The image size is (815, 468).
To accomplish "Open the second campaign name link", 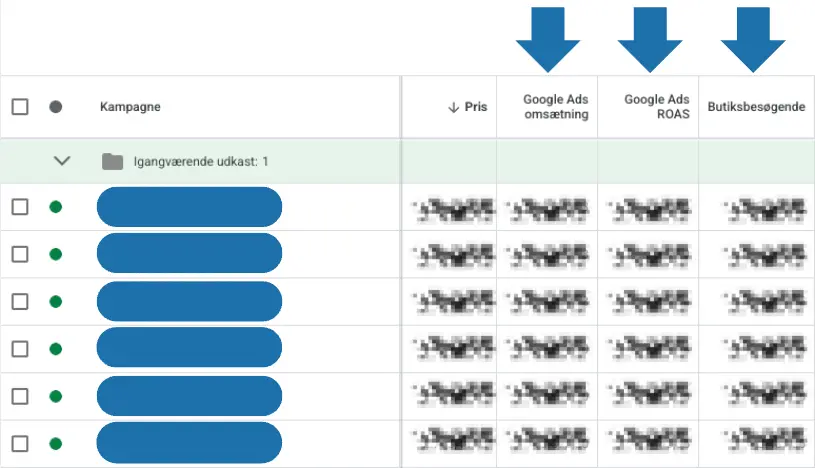I will click(x=189, y=254).
